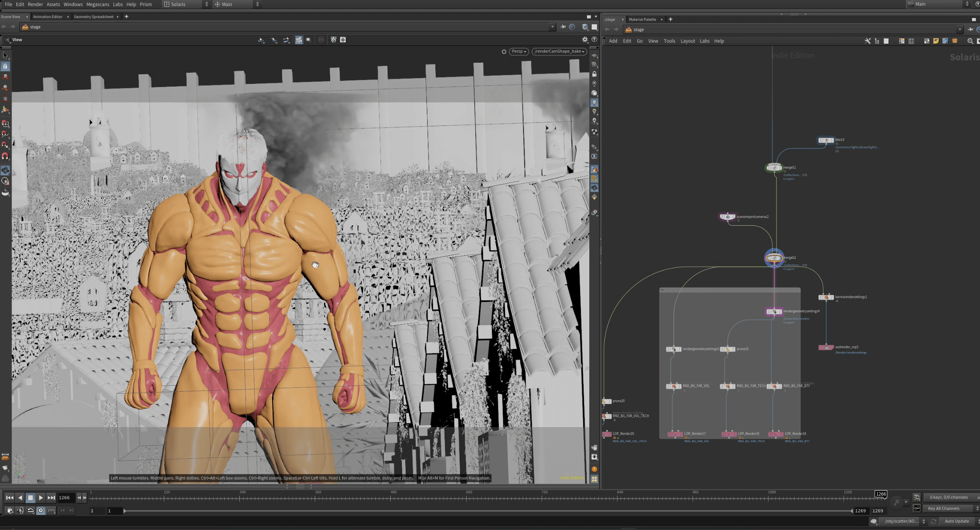Open the find node magnifier icon
The height and width of the screenshot is (530, 980).
[x=970, y=41]
